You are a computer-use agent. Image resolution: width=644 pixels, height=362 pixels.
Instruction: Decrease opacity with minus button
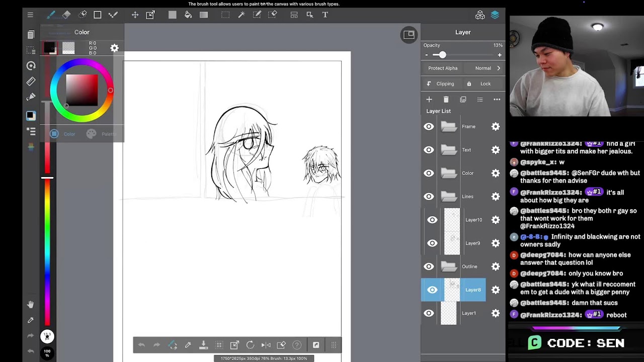[x=426, y=55]
